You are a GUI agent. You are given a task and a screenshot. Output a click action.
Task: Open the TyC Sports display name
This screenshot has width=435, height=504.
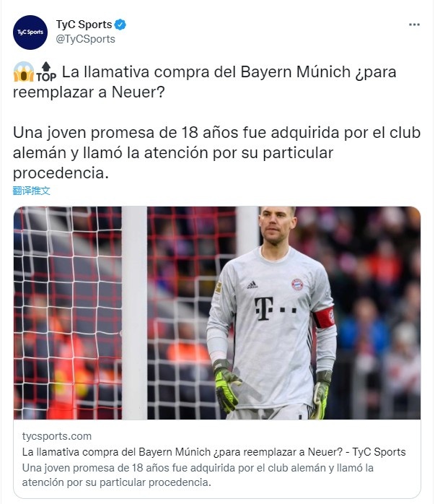tap(84, 25)
